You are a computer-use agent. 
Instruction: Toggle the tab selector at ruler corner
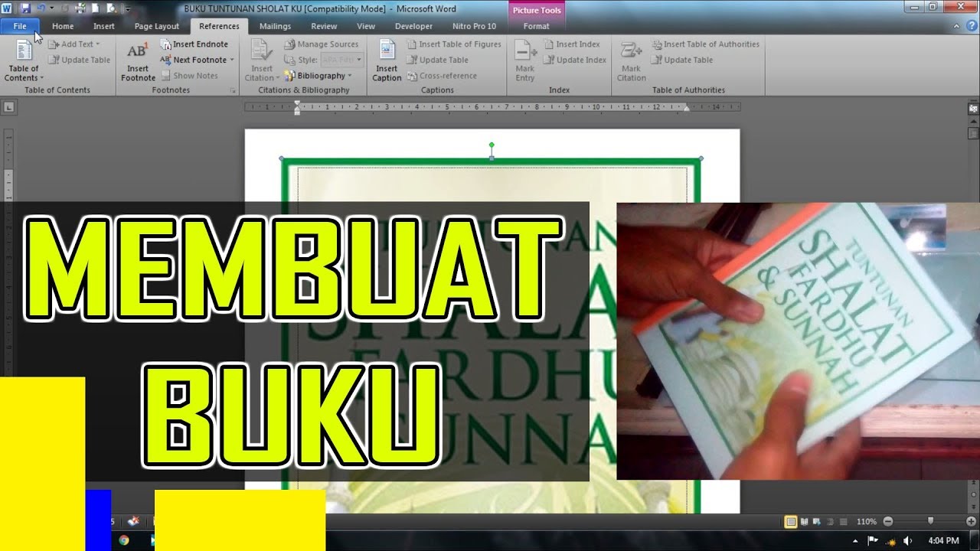(8, 108)
